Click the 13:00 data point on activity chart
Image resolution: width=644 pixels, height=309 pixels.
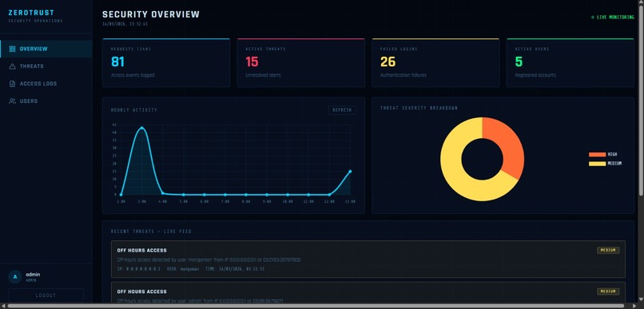click(x=350, y=172)
